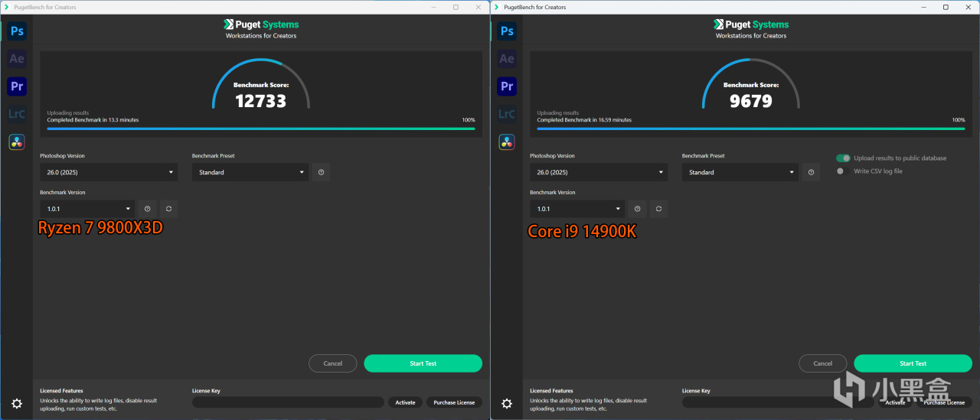Click Cancel button in left window
The width and height of the screenshot is (980, 420).
[332, 363]
